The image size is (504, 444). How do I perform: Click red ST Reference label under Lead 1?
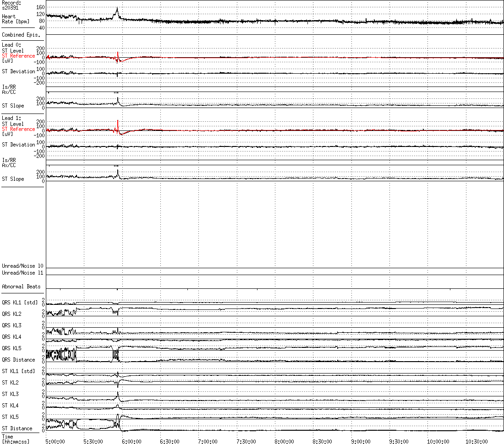tap(18, 129)
